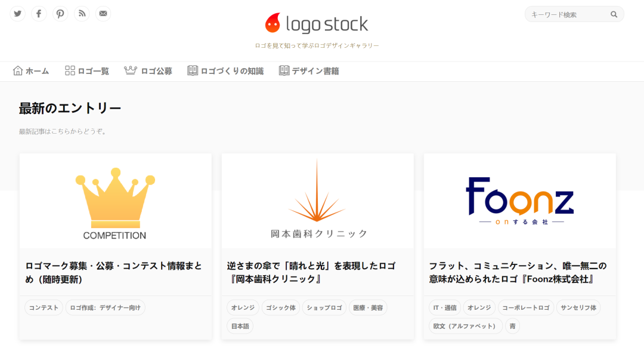Open the 岡本歯科クリニック logo thumbnail
644x348 pixels.
[317, 201]
